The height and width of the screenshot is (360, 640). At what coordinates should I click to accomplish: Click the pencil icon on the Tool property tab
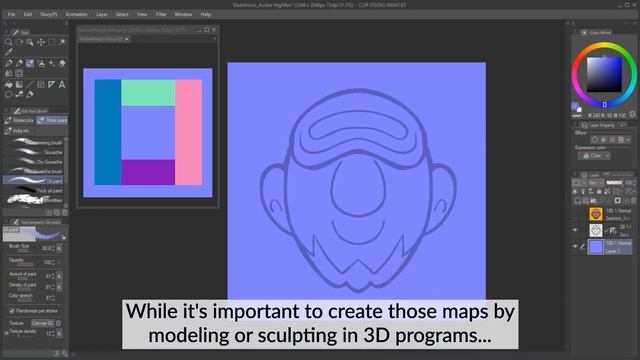click(16, 222)
